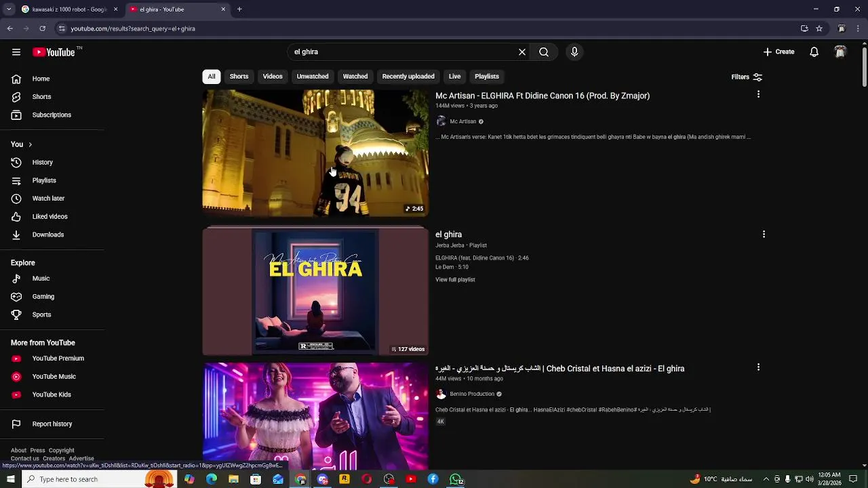The width and height of the screenshot is (868, 488).
Task: Select the All filter chip
Action: 212,77
